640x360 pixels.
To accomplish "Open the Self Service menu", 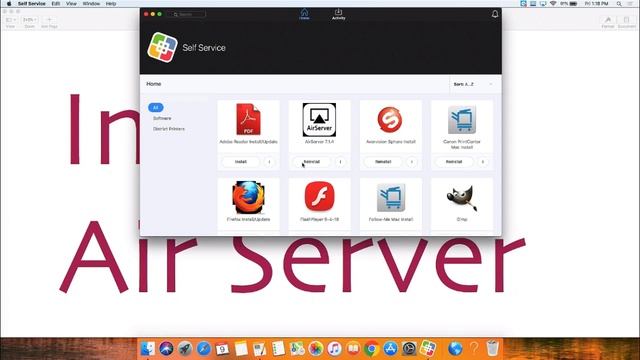I will [x=31, y=4].
